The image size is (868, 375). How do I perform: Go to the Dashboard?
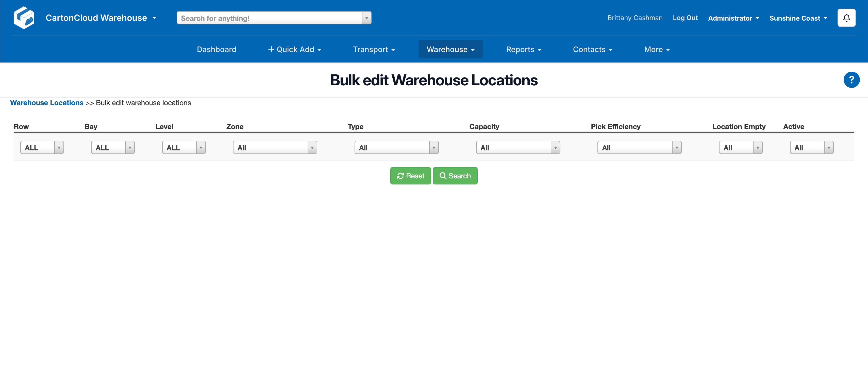[216, 50]
